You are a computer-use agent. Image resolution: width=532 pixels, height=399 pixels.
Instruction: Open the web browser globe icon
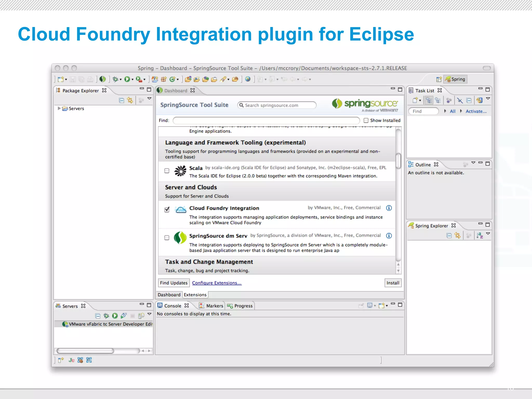[248, 79]
